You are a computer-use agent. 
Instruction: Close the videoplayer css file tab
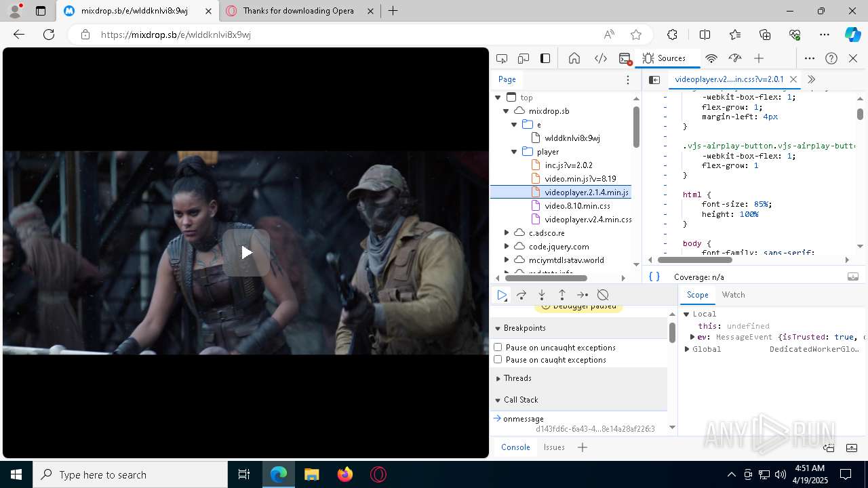(793, 80)
